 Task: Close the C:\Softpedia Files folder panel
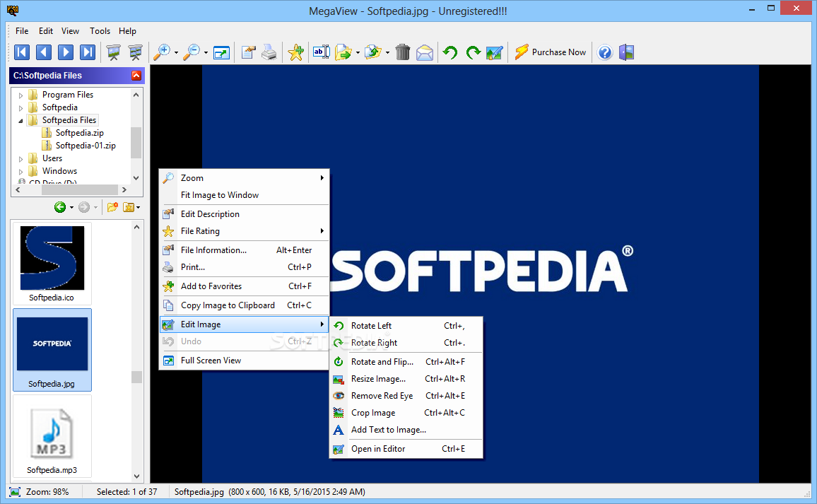point(136,76)
